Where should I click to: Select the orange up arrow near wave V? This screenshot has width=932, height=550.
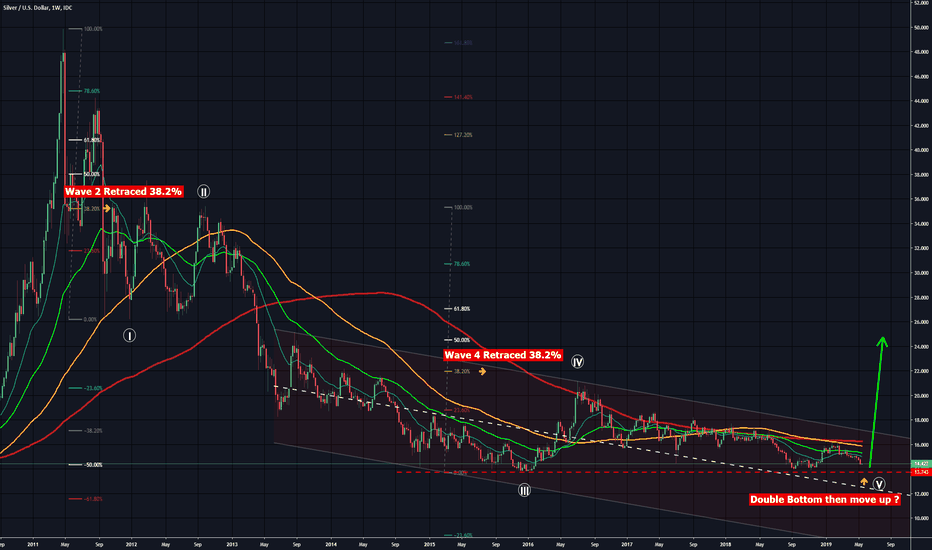[864, 481]
